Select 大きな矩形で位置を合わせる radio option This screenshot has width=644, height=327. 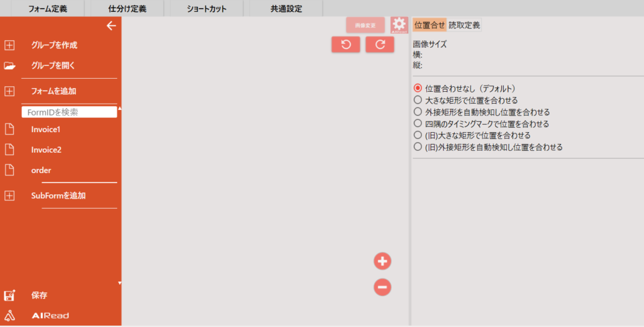418,100
